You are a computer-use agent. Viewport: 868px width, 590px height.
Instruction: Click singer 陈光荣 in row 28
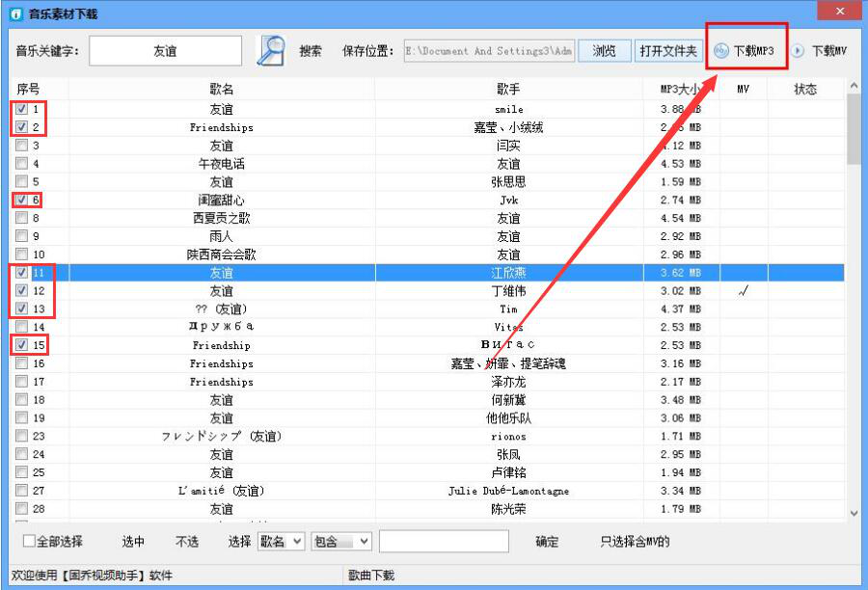coord(508,509)
